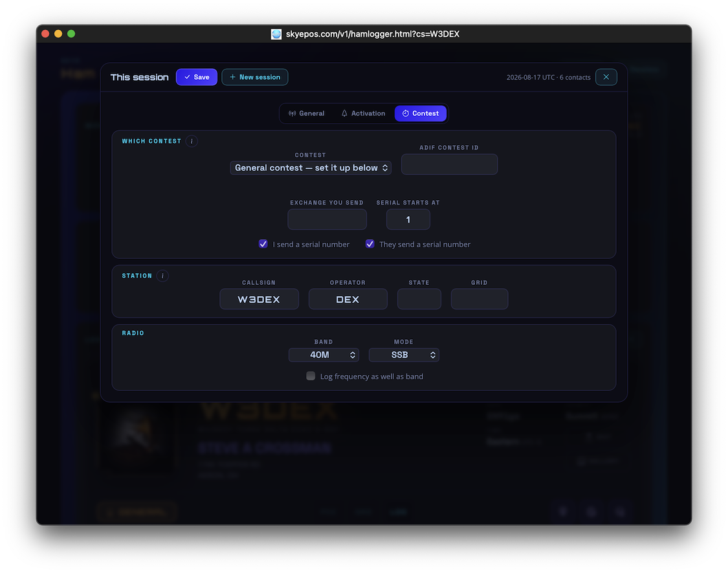Focus the ADIF Contest ID field
Image resolution: width=728 pixels, height=573 pixels.
(450, 164)
